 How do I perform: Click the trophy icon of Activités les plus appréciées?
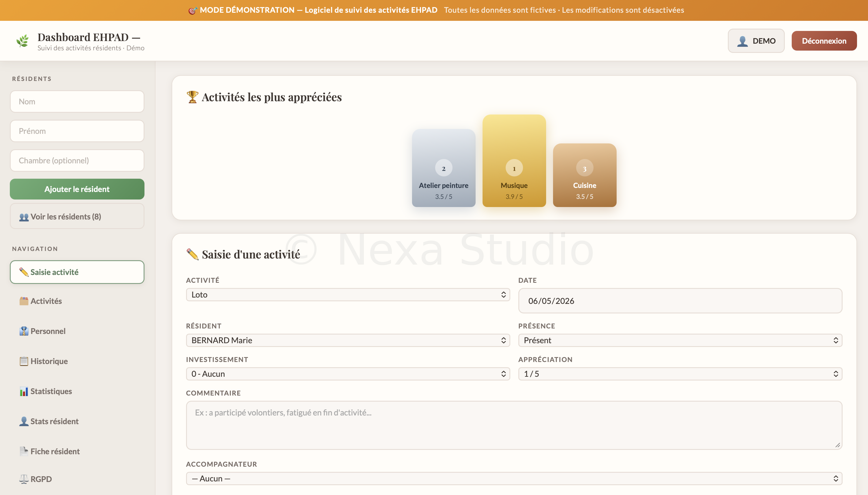click(x=192, y=97)
